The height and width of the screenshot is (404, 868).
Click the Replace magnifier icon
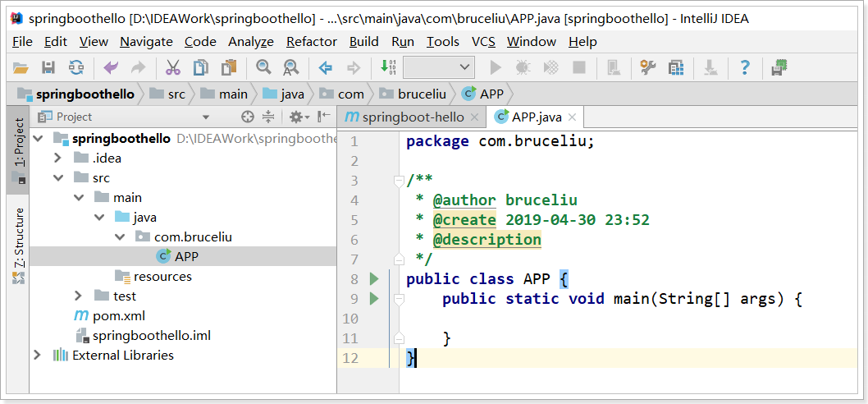pyautogui.click(x=290, y=68)
